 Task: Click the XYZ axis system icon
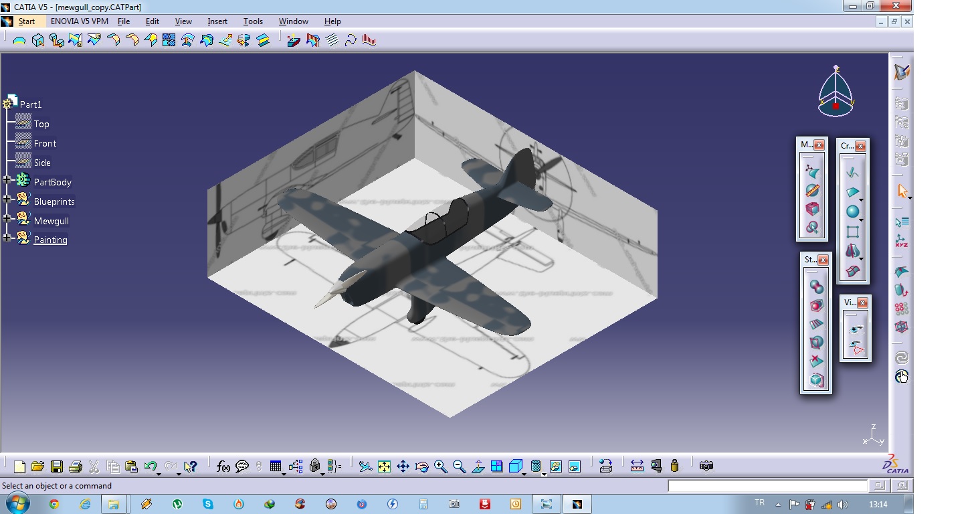coord(902,242)
